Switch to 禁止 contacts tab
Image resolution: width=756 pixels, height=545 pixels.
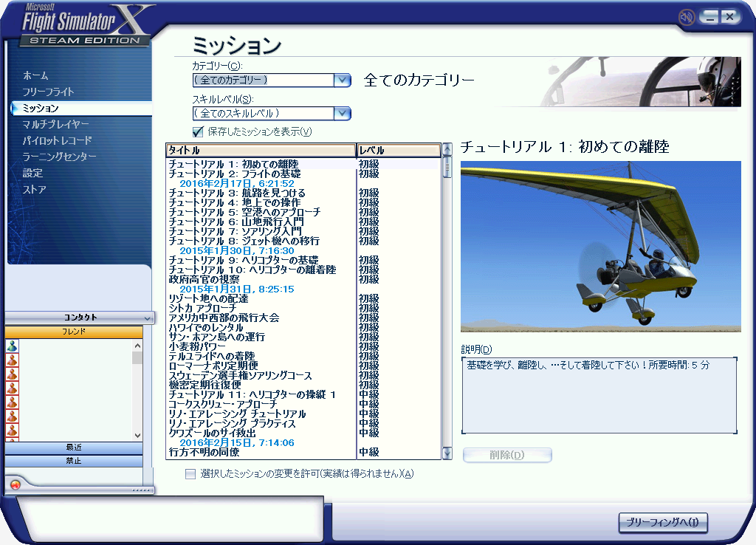pos(74,461)
